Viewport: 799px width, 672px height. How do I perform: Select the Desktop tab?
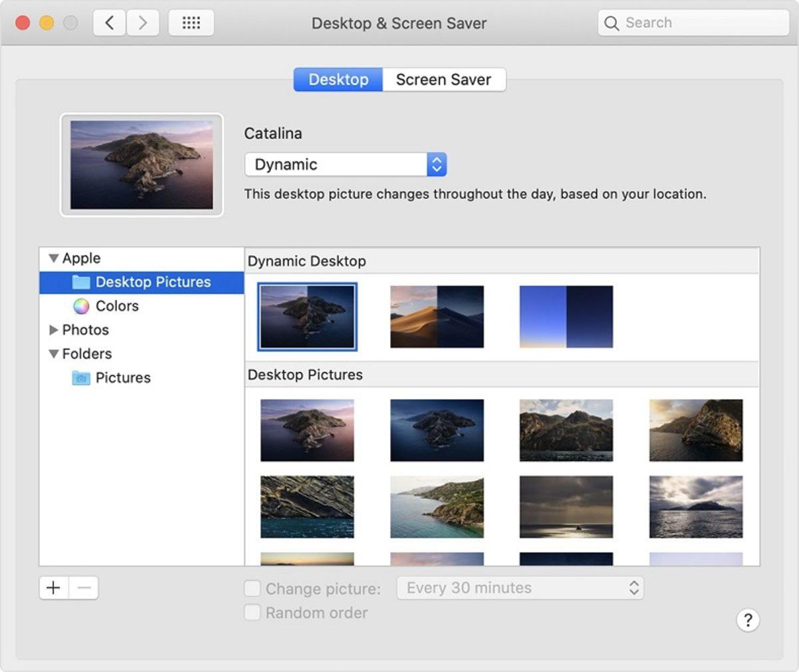click(338, 79)
